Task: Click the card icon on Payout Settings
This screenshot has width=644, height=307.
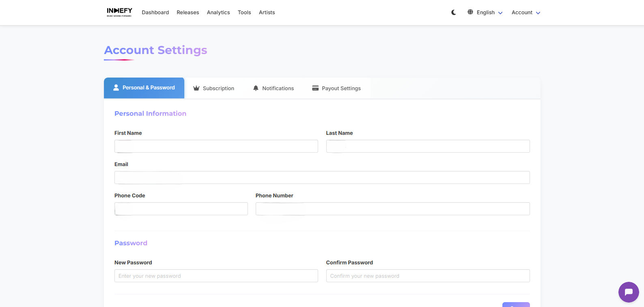Action: [315, 88]
